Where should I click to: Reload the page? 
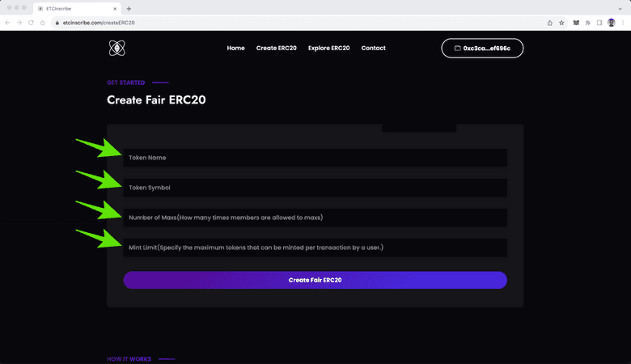32,23
